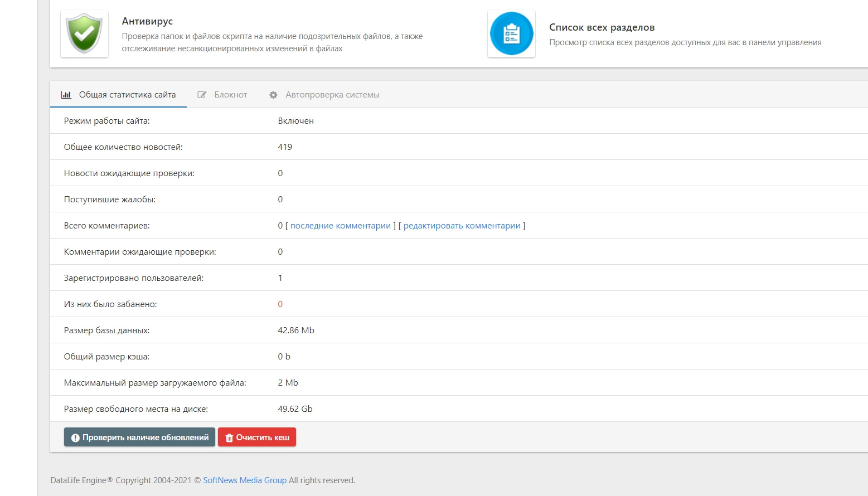
Task: Open the Список всех разделов title
Action: 602,27
